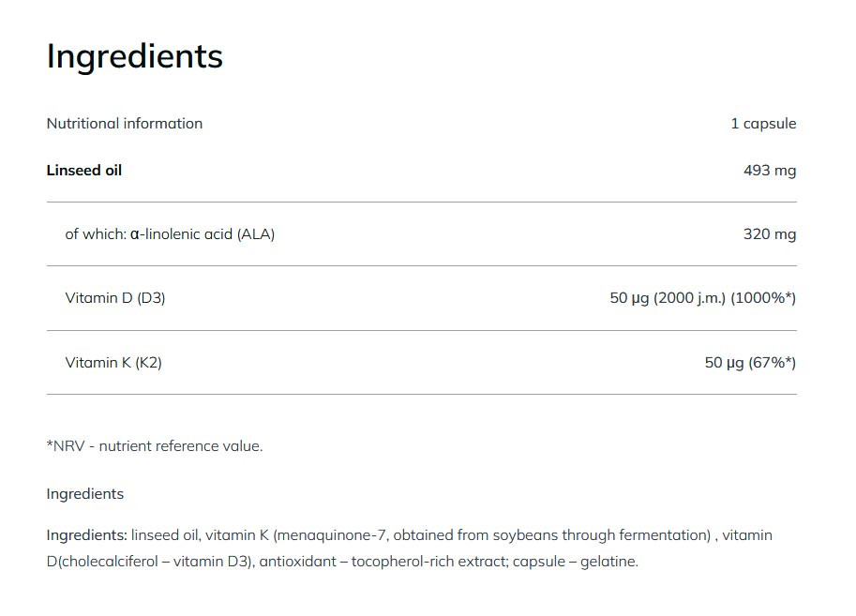856x616 pixels.
Task: Click the 320 mg value
Action: click(x=769, y=234)
